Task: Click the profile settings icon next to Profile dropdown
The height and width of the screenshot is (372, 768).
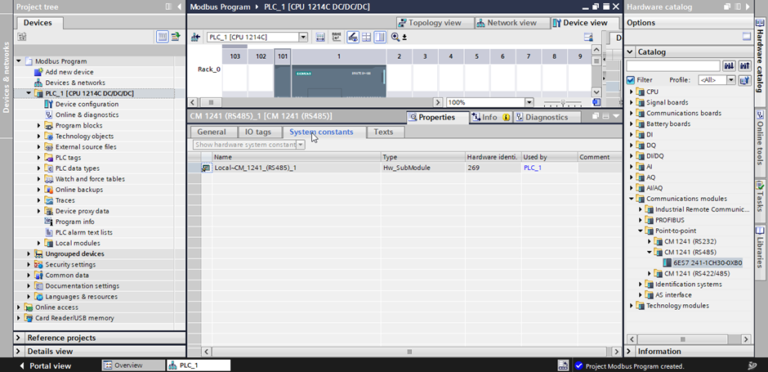Action: (744, 80)
